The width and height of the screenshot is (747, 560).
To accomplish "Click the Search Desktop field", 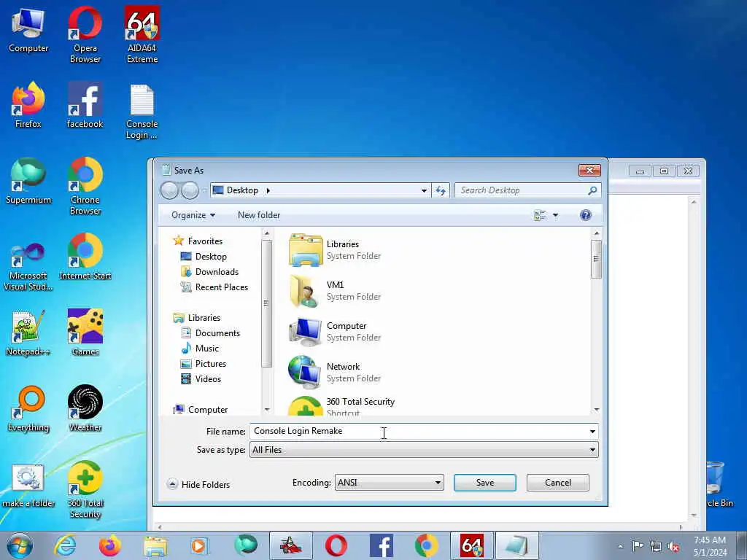I will 528,190.
